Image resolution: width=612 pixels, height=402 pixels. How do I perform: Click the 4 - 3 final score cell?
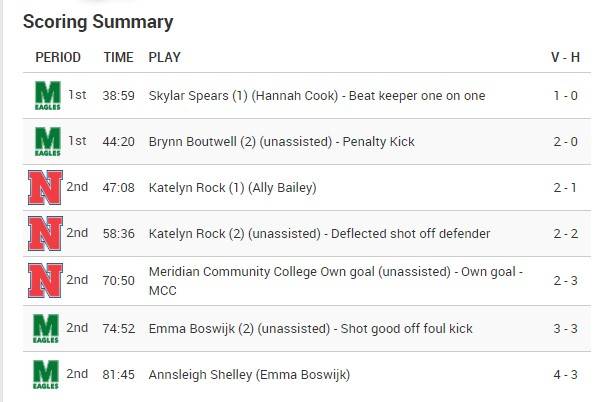(x=565, y=375)
